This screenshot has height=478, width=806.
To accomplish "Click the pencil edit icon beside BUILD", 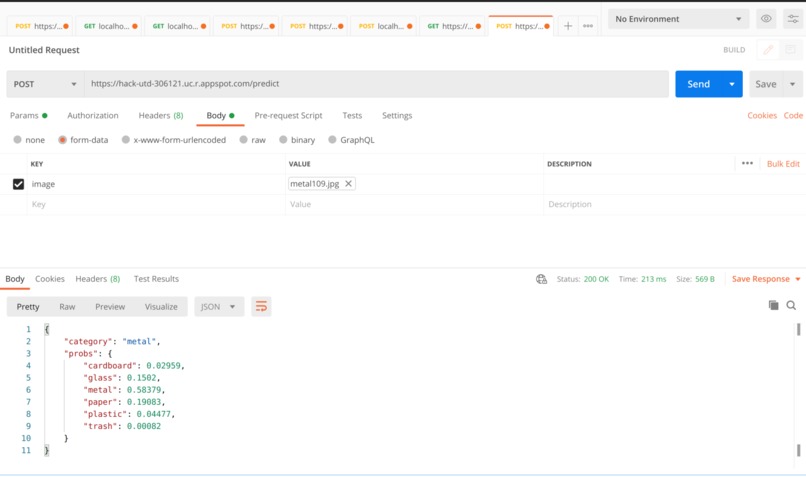I will tap(768, 50).
